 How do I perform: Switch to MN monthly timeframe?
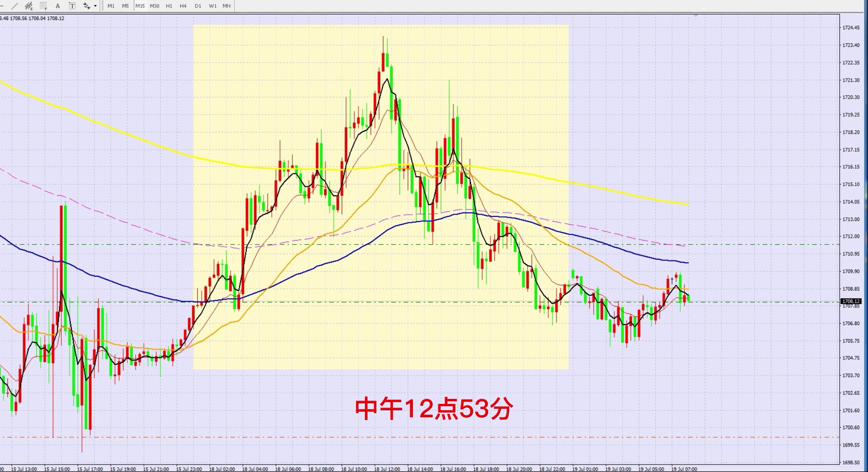[x=227, y=6]
